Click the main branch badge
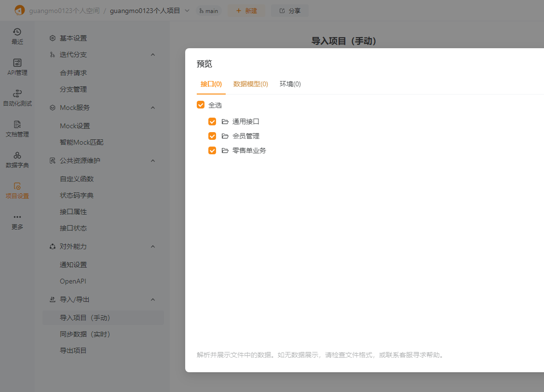The image size is (544, 392). 208,11
